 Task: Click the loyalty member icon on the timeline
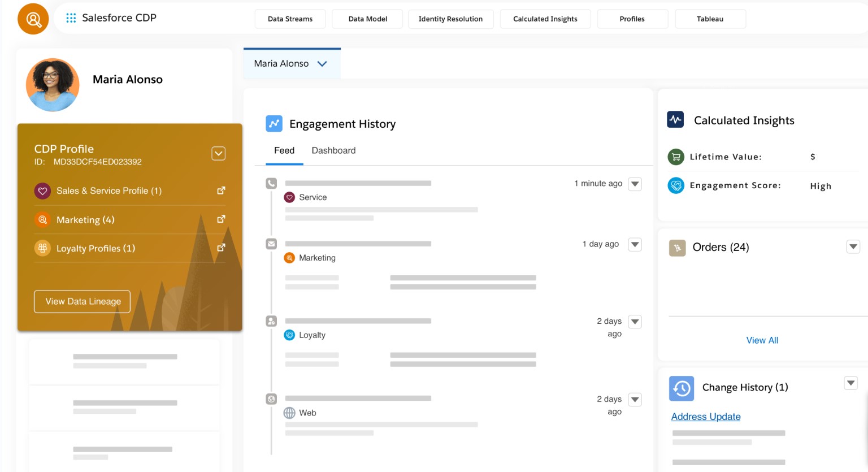(271, 321)
